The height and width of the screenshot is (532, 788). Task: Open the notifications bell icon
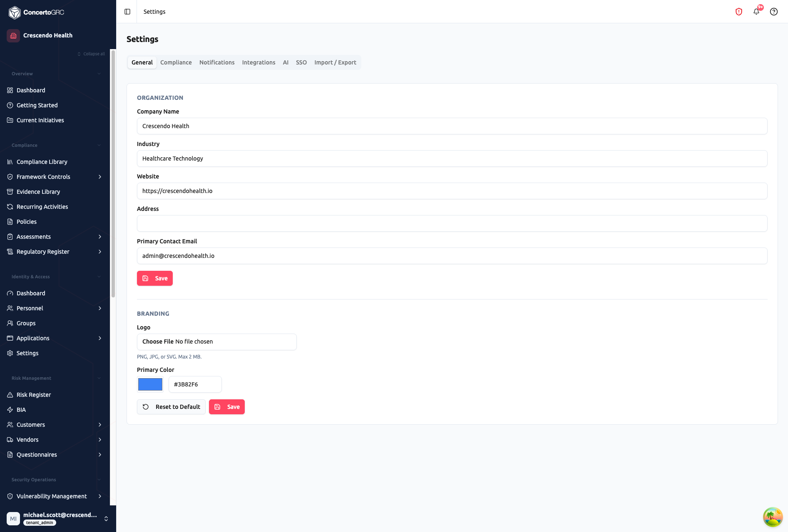pos(756,12)
